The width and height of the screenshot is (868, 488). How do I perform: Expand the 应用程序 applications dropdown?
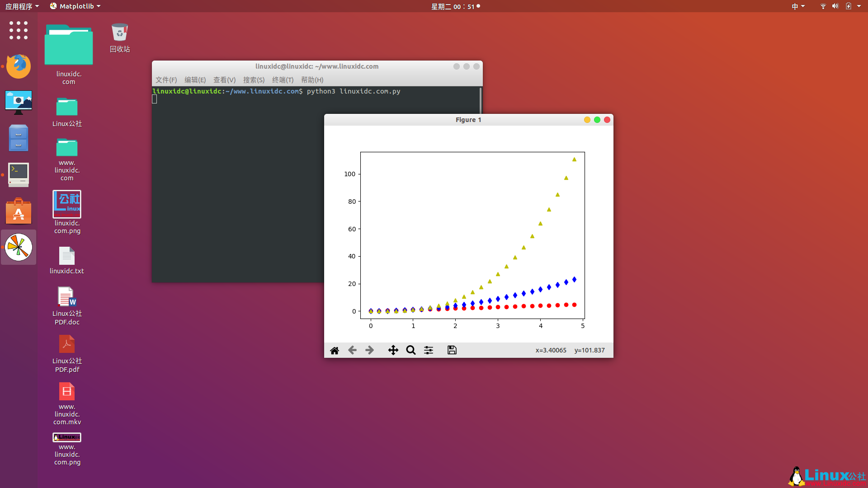click(x=22, y=6)
